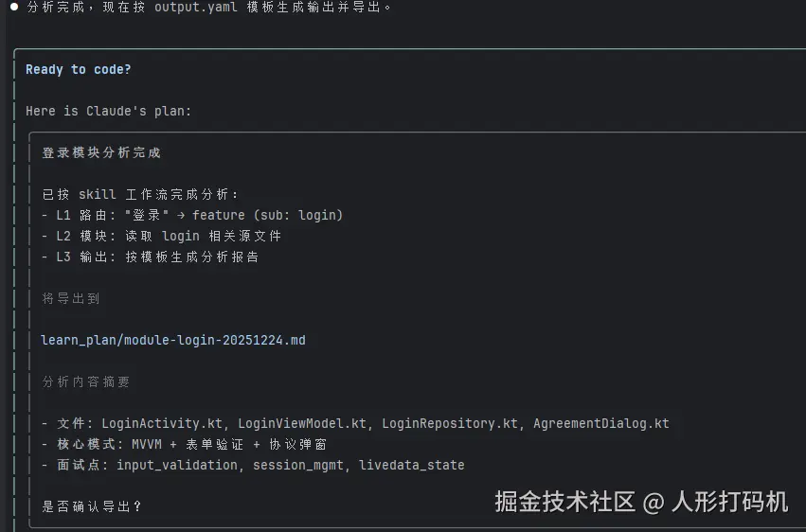Open learn_plan/module-login-20251224.md file path
806x532 pixels.
coord(173,340)
